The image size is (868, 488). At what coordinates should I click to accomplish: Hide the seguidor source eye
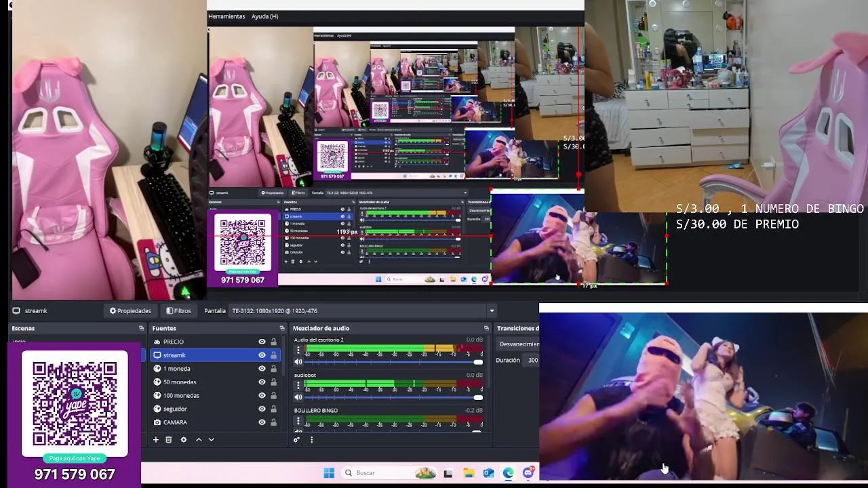[262, 409]
